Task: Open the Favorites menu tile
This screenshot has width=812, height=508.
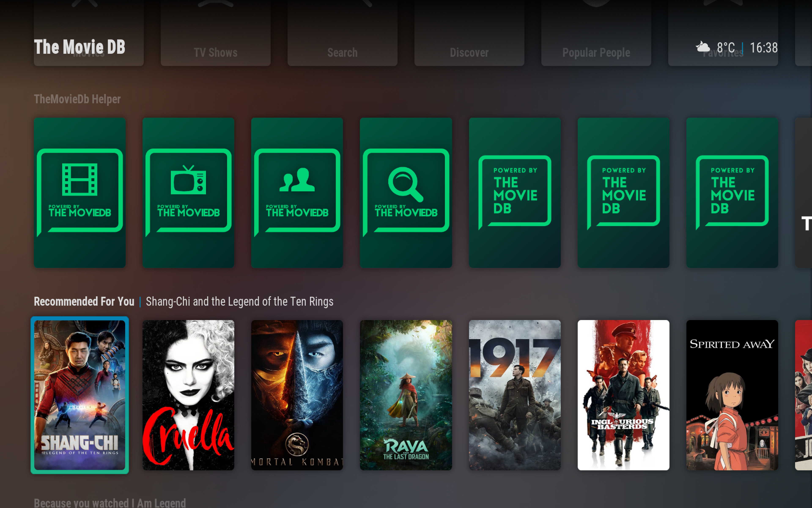Action: [x=723, y=33]
